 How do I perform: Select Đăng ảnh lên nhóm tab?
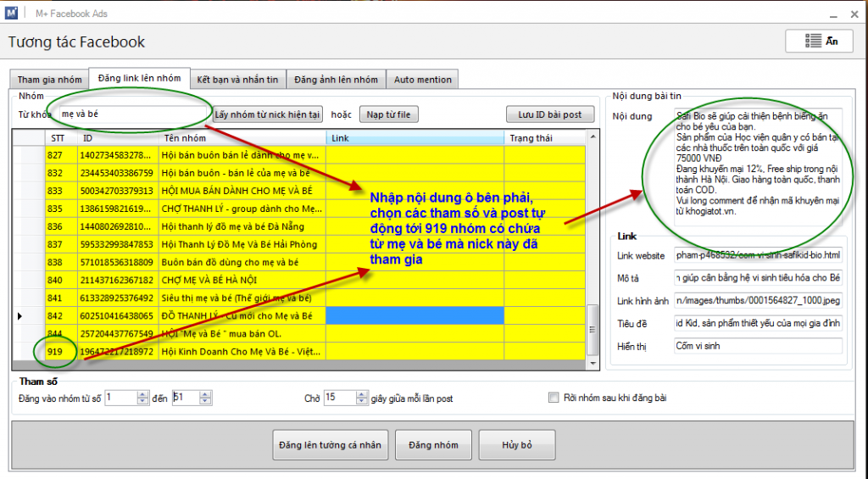(336, 79)
